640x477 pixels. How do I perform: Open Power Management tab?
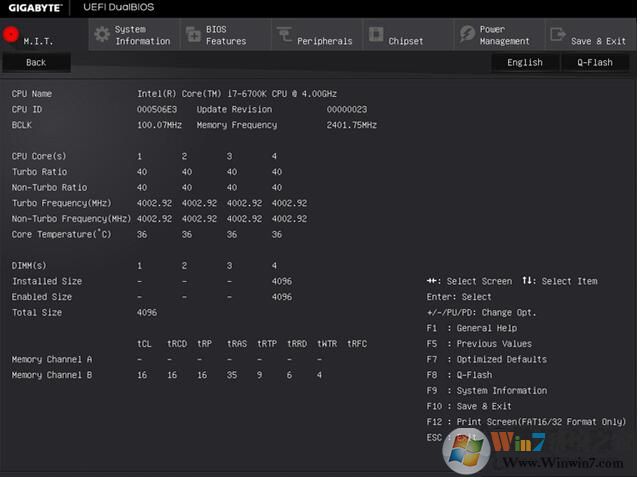pos(499,35)
